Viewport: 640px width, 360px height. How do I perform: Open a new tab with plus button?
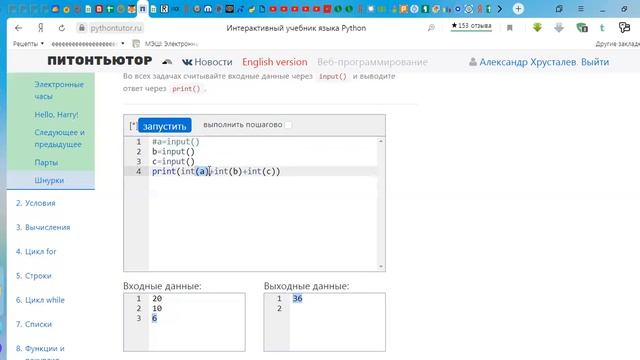[x=518, y=9]
